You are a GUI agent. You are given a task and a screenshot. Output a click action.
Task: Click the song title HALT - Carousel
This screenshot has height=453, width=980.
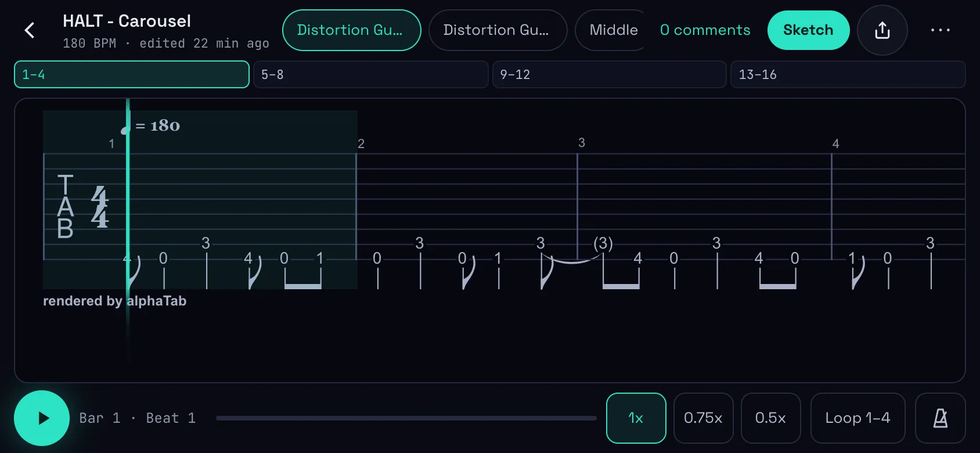pos(127,21)
